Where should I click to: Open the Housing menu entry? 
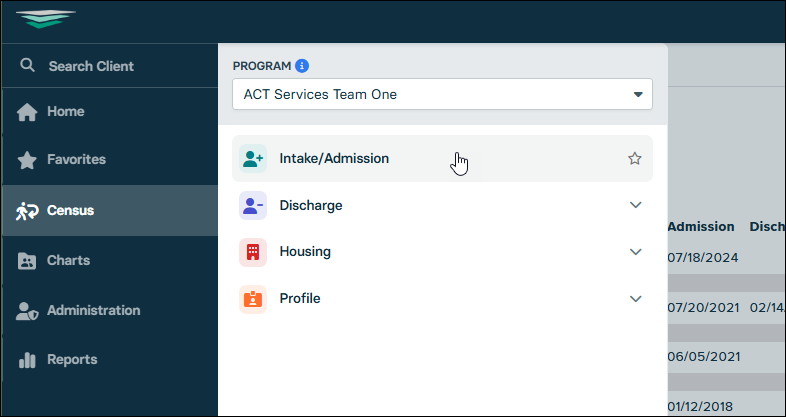coord(305,251)
